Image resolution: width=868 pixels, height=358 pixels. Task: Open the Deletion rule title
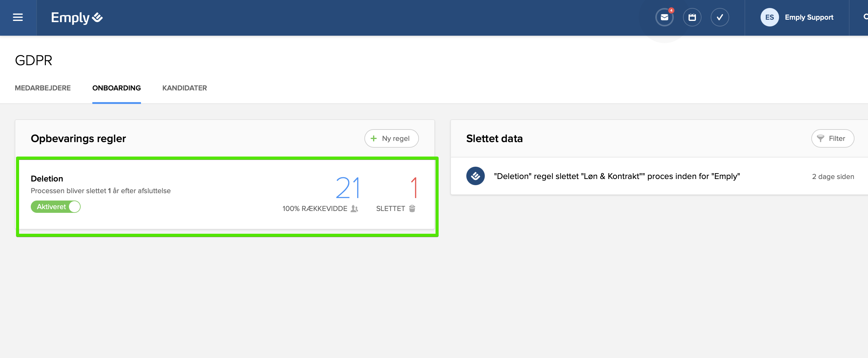[x=47, y=178]
